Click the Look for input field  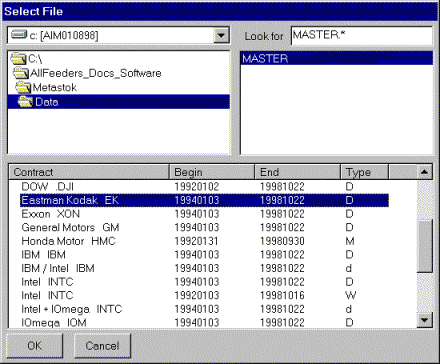tap(362, 35)
